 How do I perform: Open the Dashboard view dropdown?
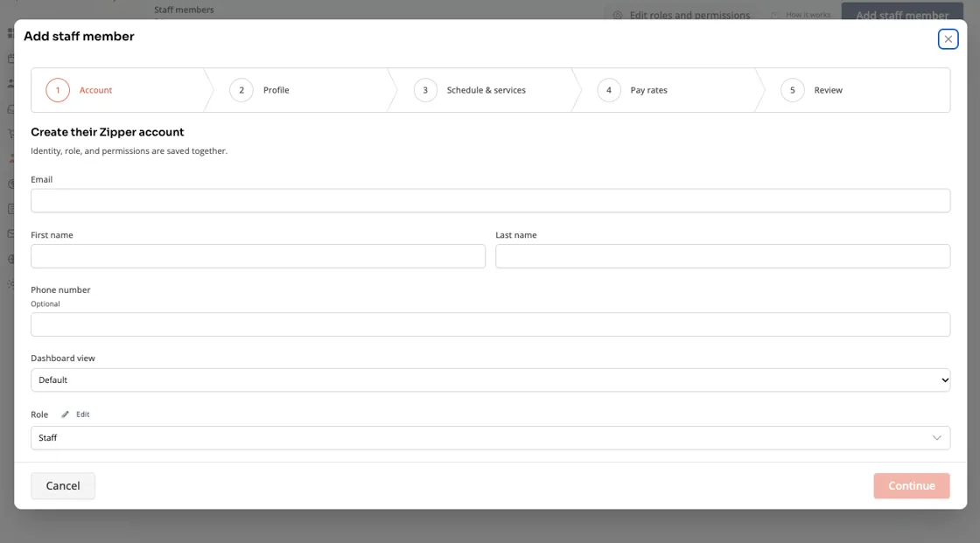[491, 379]
